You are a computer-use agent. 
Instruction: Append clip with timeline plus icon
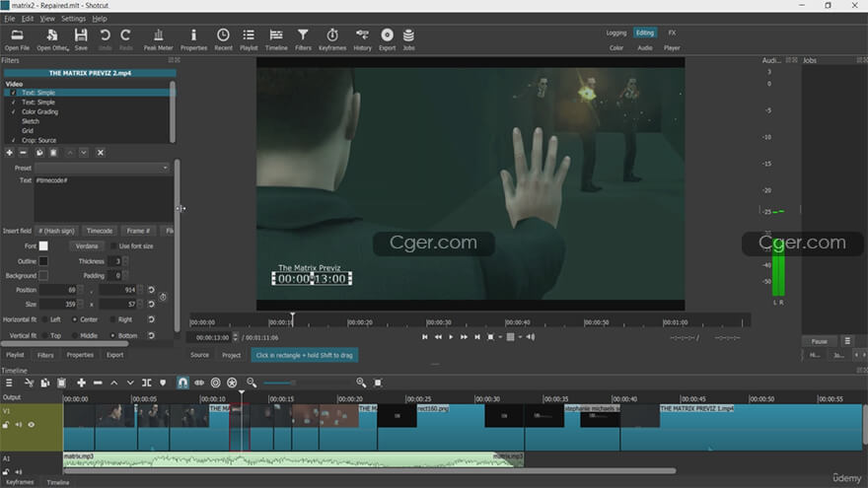[81, 383]
